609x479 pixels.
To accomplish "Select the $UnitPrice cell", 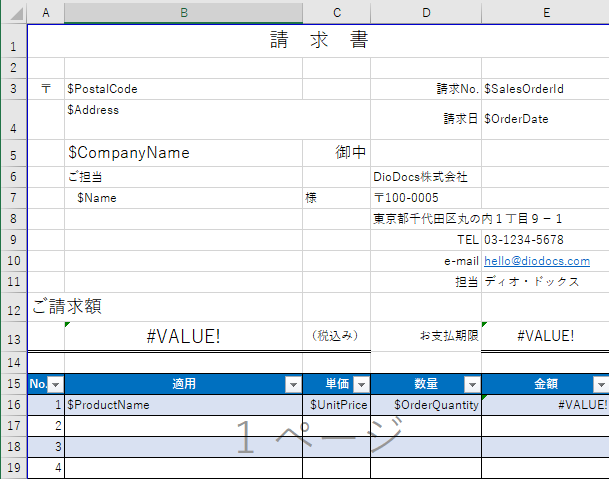I will pos(337,405).
